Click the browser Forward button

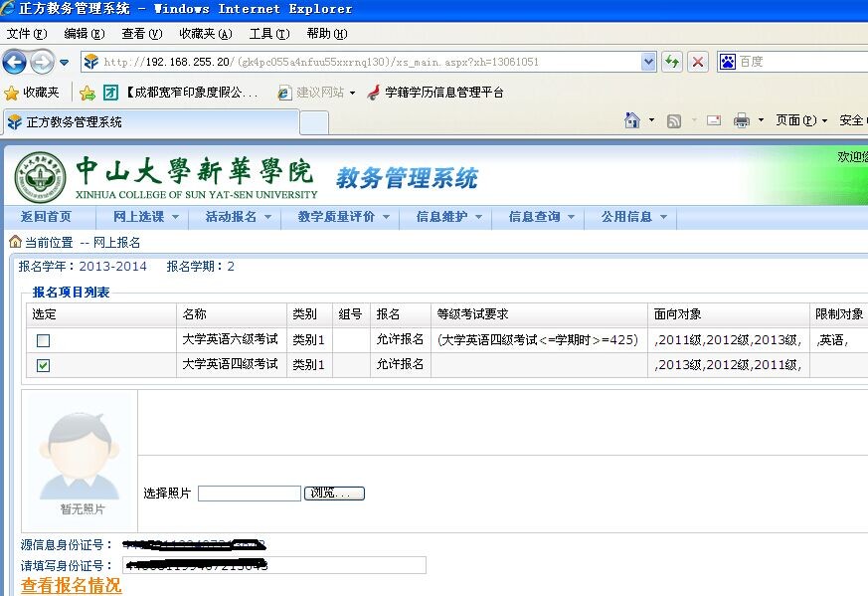click(x=42, y=63)
